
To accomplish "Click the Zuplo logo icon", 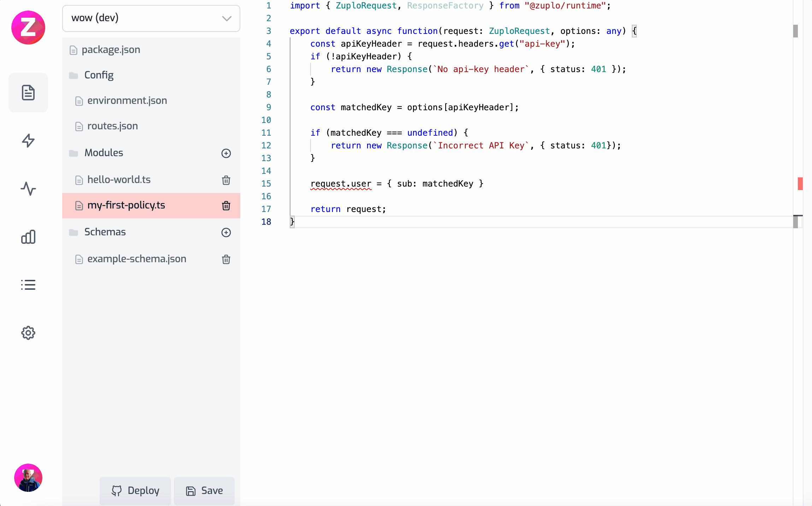I will (28, 28).
